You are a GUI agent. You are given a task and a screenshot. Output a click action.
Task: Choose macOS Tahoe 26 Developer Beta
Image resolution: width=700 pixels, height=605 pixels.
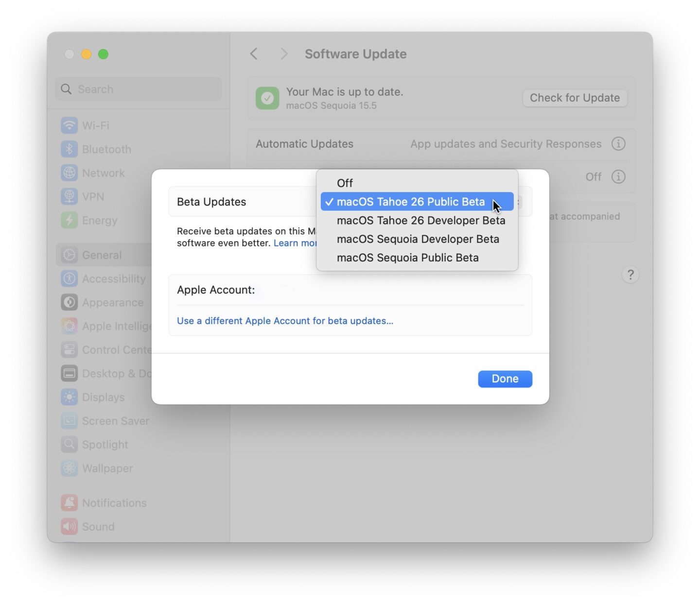[421, 221]
